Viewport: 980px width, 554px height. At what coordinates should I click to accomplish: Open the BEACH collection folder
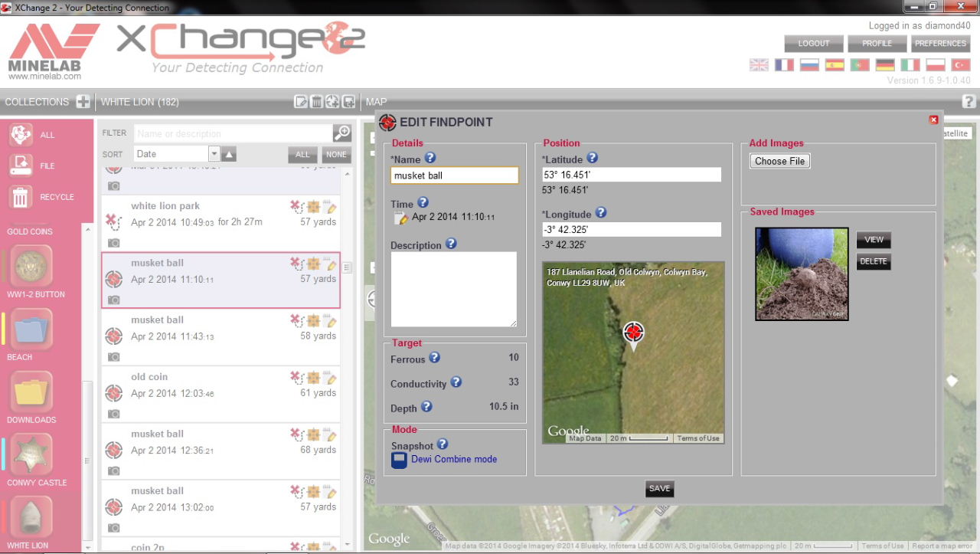pyautogui.click(x=32, y=329)
